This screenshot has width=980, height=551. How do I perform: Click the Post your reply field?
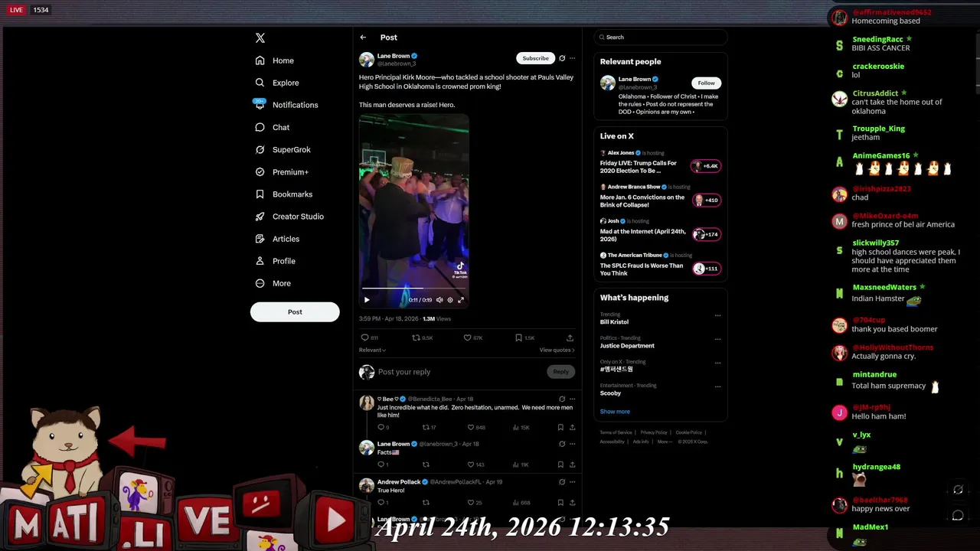(459, 372)
